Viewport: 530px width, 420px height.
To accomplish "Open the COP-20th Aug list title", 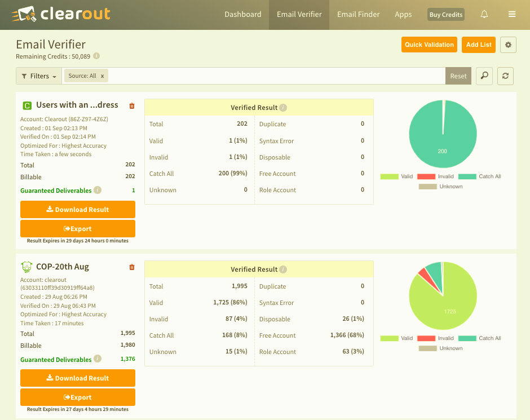I will tap(63, 267).
